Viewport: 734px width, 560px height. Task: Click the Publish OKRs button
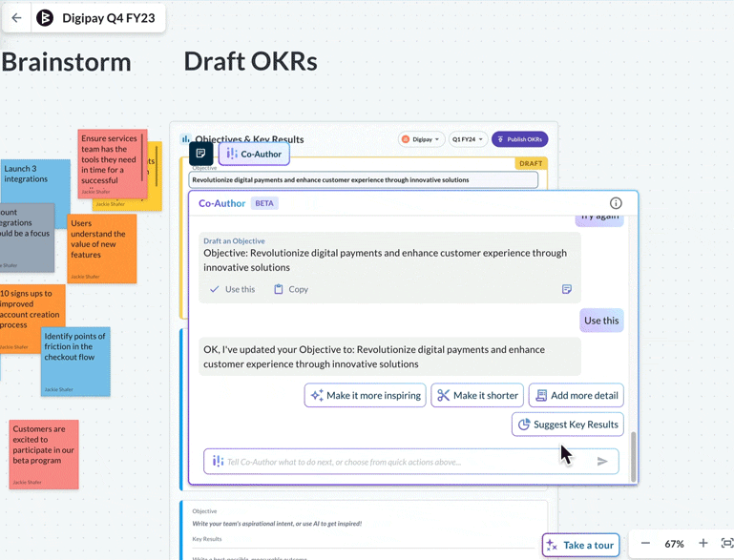coord(519,139)
